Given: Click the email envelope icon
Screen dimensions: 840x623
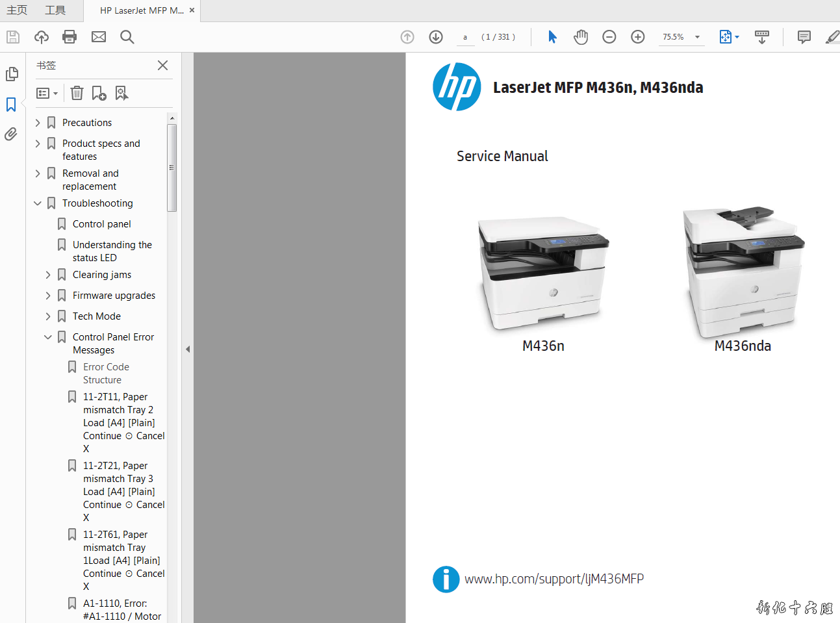Looking at the screenshot, I should click(99, 37).
